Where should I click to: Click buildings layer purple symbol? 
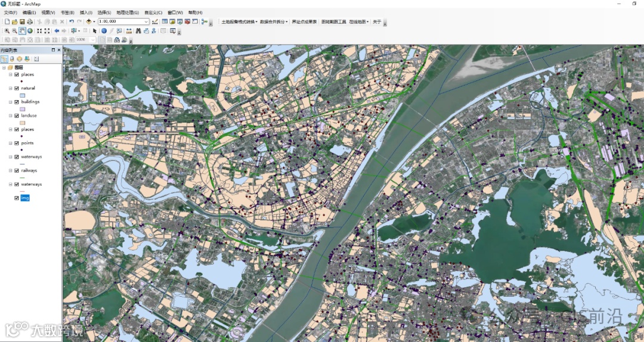pos(23,109)
